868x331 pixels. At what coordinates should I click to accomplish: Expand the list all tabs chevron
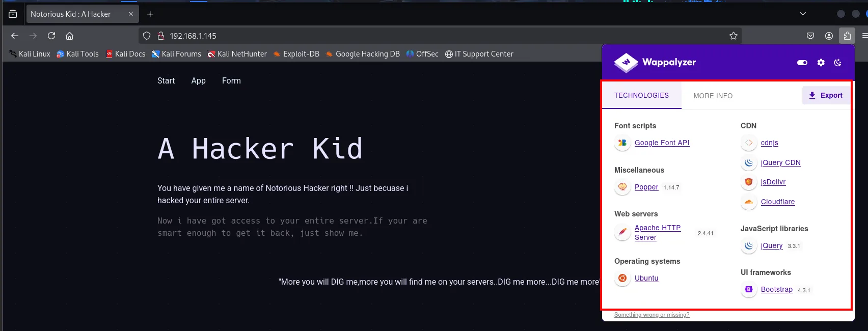pyautogui.click(x=803, y=14)
